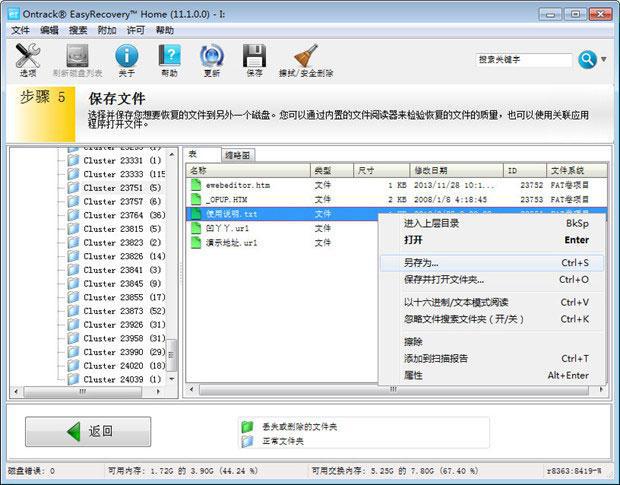Choose 保存并打开文件夹... menu entry

tap(491, 280)
